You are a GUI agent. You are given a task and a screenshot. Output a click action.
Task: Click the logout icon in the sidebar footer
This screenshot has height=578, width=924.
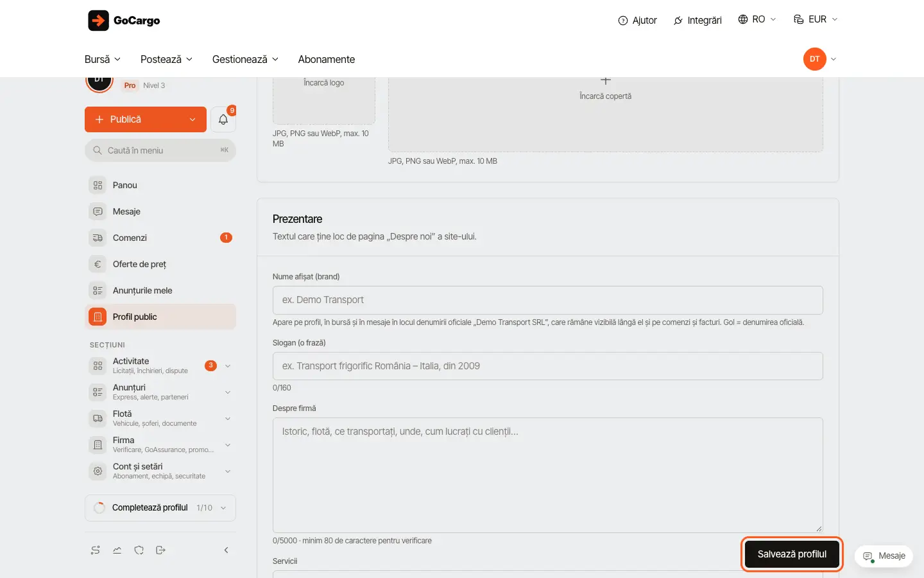tap(161, 550)
